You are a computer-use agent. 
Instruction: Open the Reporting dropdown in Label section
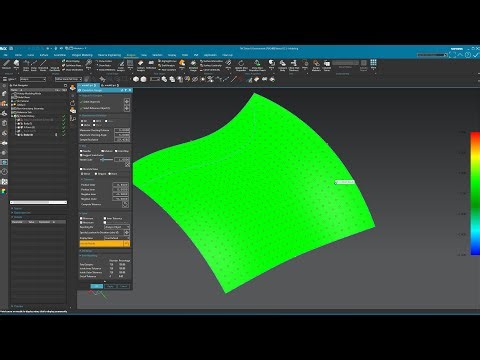(x=117, y=227)
